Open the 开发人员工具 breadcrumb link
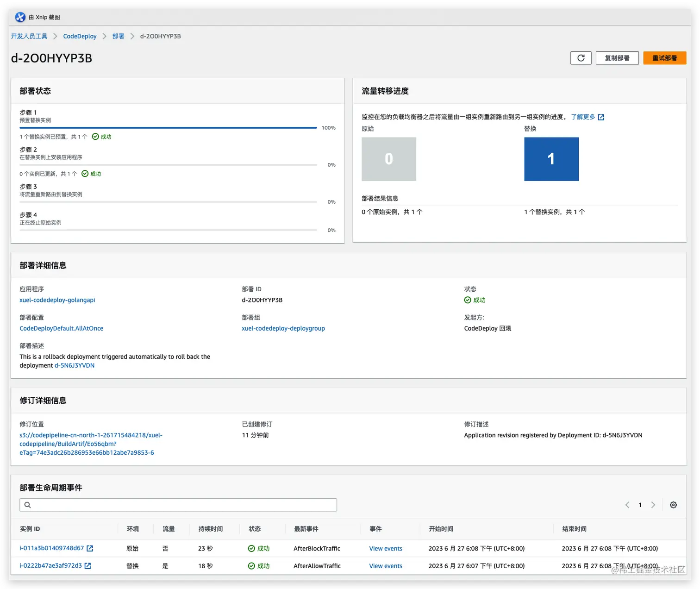The height and width of the screenshot is (589, 700). 29,36
